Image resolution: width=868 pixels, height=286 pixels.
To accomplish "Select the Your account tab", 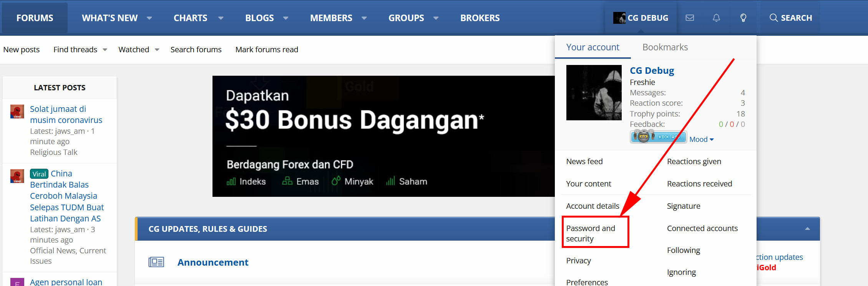I will pos(593,47).
